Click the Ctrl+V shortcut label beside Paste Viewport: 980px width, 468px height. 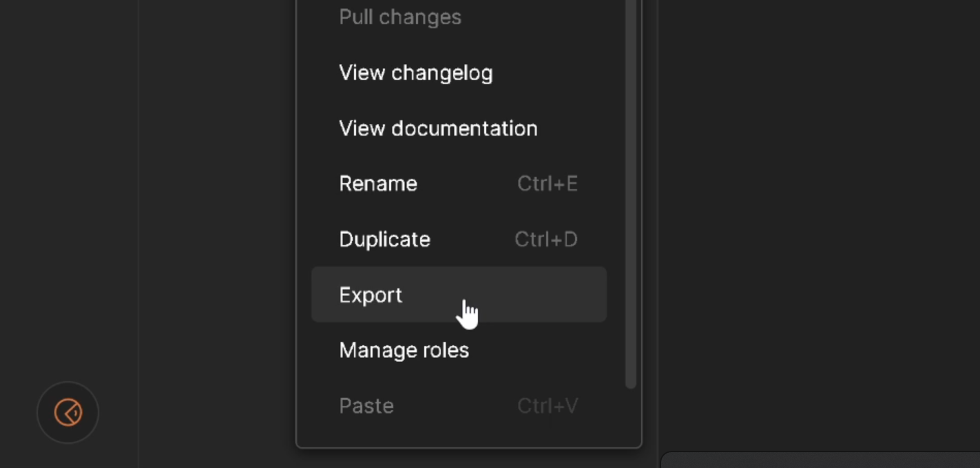pos(548,405)
